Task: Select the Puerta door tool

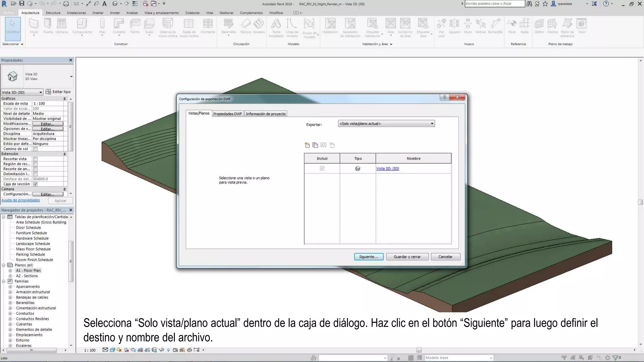Action: (x=48, y=26)
